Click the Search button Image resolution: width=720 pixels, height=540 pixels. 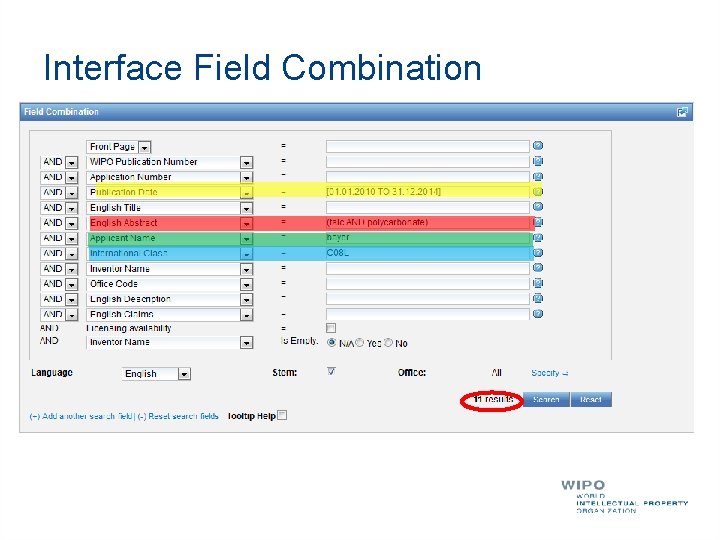pos(546,399)
